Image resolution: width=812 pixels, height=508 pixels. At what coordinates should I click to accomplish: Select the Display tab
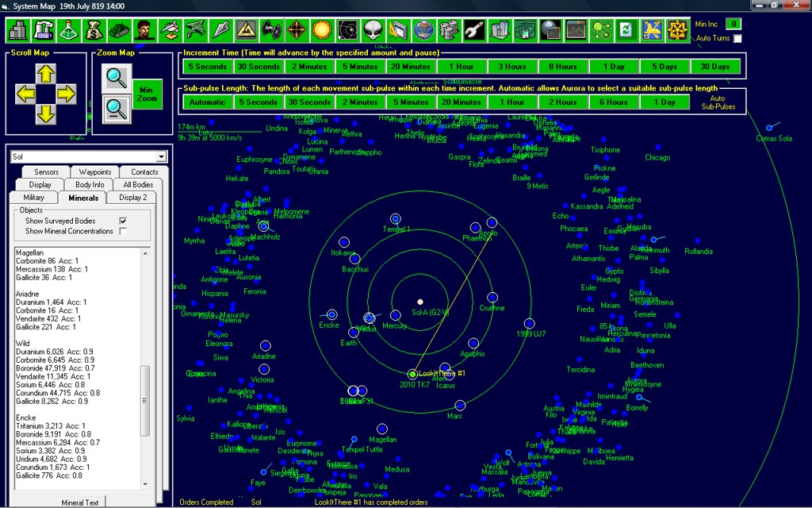(40, 184)
